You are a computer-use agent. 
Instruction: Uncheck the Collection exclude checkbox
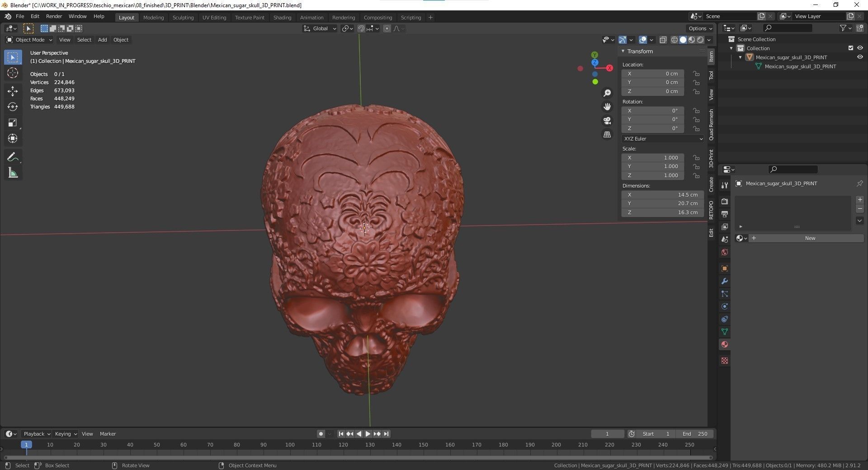click(x=851, y=48)
